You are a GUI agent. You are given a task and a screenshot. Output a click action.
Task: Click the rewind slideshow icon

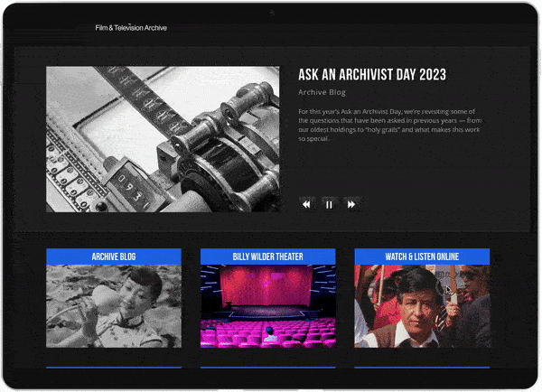click(306, 204)
